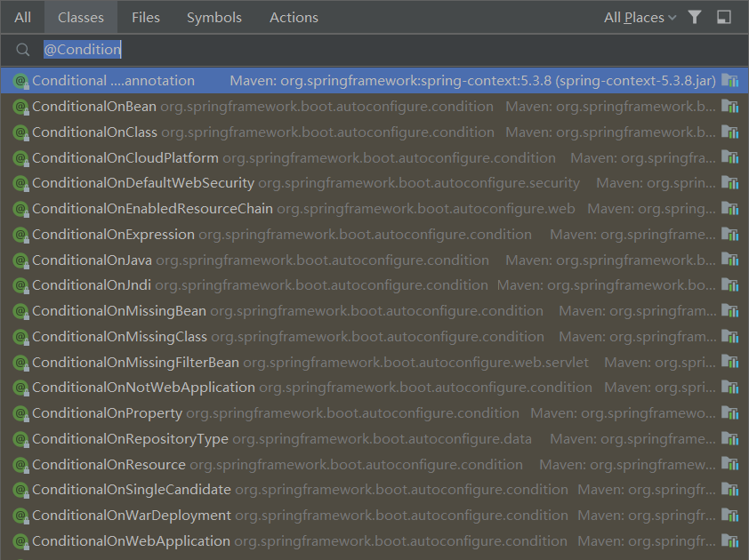The width and height of the screenshot is (749, 560).
Task: Click library icon on ConditionalOnNotWebApplication row
Action: pyautogui.click(x=730, y=387)
